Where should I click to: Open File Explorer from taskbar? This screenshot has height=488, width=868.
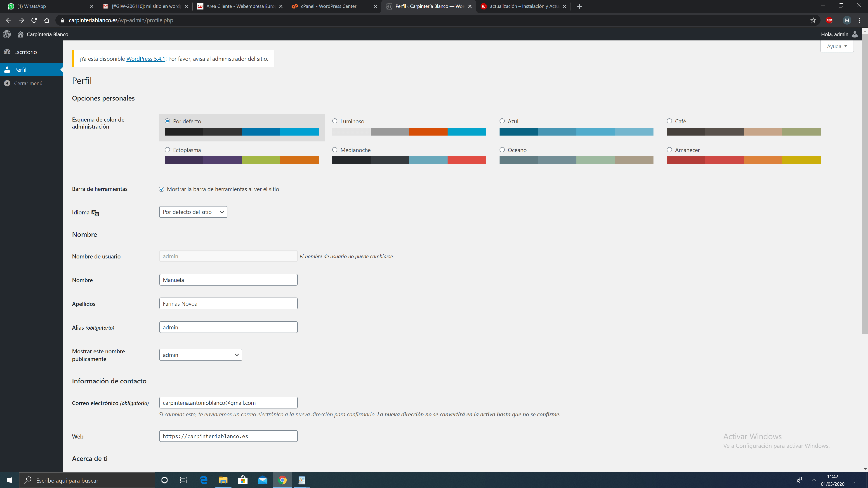(223, 480)
